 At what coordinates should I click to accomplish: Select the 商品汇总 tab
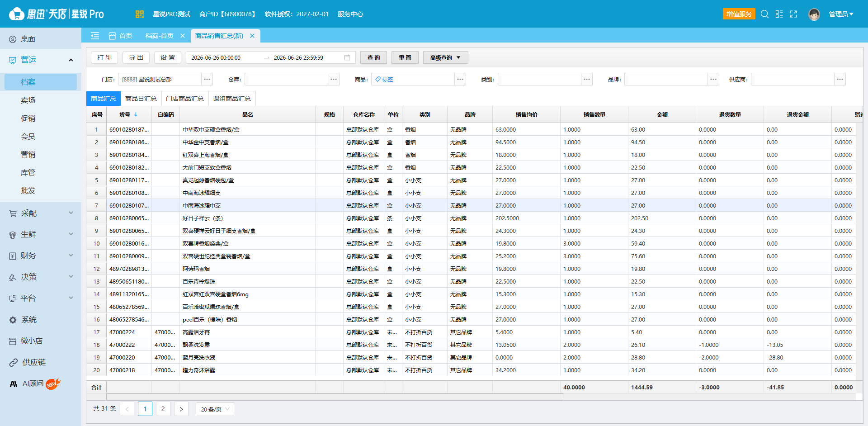pos(104,99)
